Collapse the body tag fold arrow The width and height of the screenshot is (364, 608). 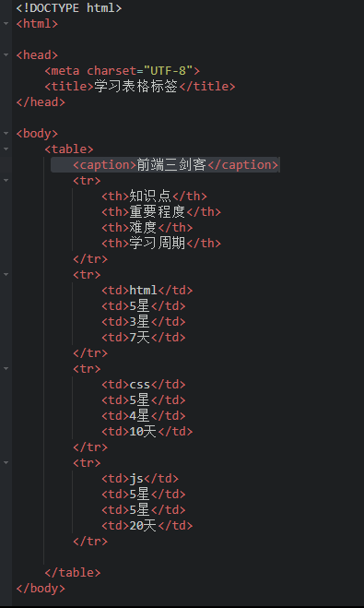[x=6, y=134]
